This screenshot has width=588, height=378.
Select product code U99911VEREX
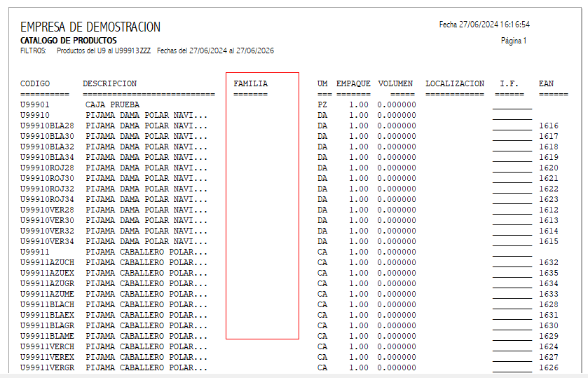[47, 357]
